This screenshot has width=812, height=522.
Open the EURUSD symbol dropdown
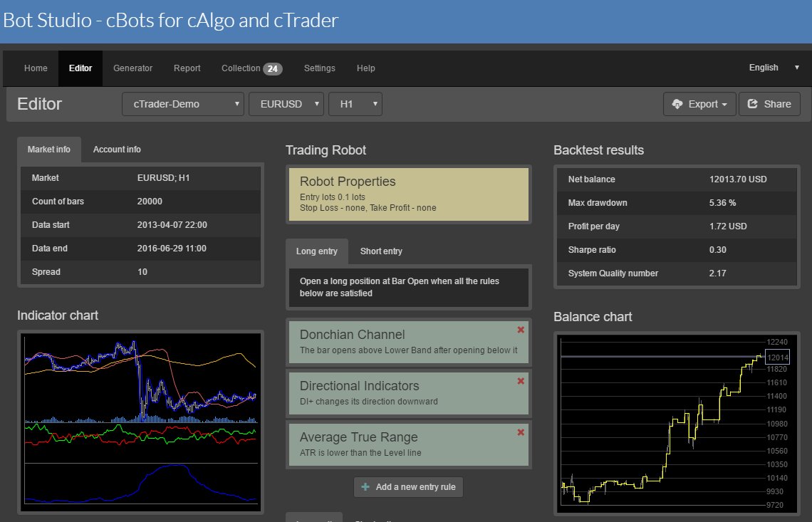tap(286, 104)
